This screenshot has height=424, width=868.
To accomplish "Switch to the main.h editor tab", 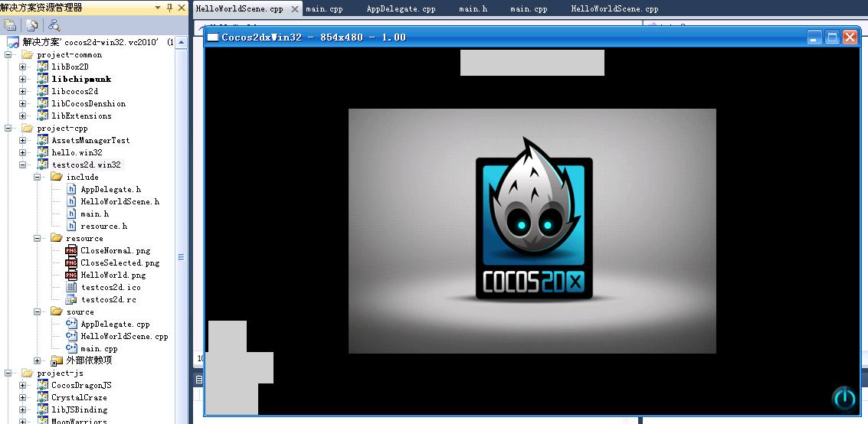I will (x=473, y=9).
